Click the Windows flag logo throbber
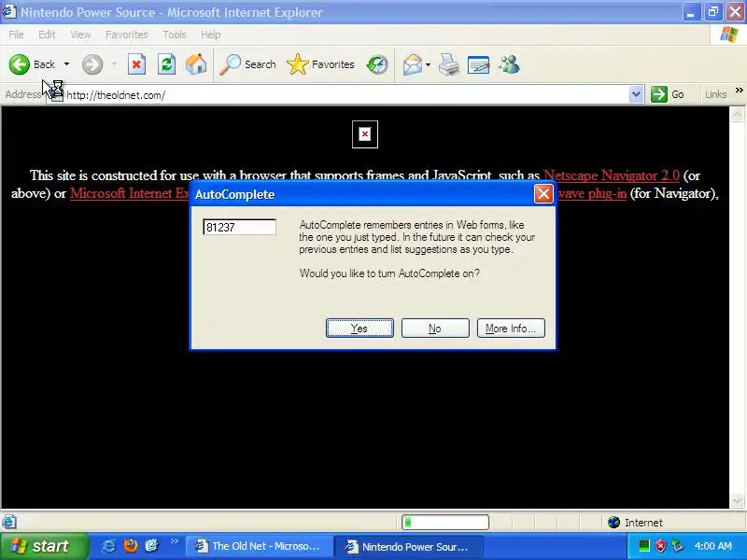747x560 pixels. click(728, 35)
